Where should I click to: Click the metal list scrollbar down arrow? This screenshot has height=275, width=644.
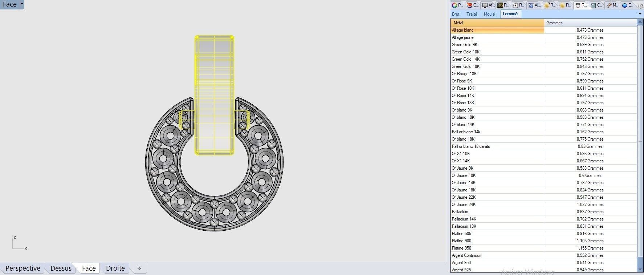coord(640,269)
